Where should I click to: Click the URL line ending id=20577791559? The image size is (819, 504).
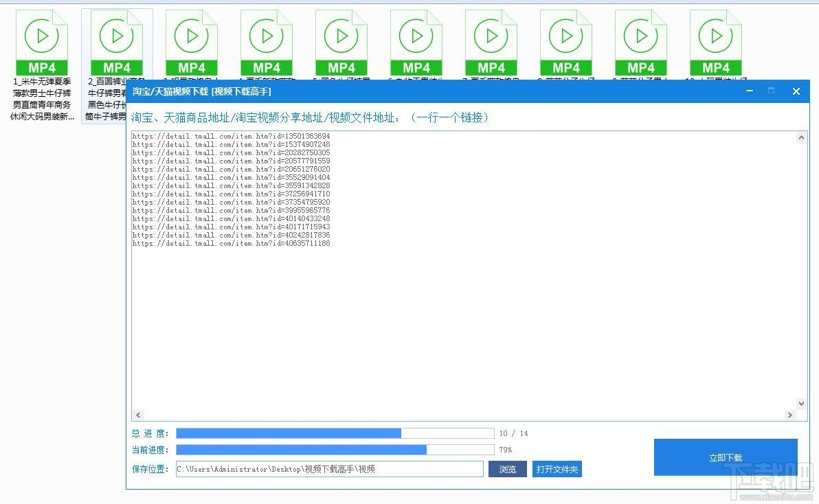coord(231,161)
